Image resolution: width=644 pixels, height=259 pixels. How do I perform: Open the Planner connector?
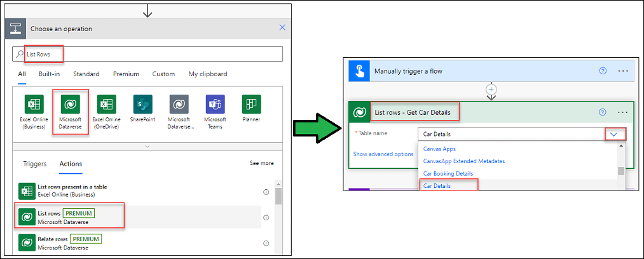point(251,104)
